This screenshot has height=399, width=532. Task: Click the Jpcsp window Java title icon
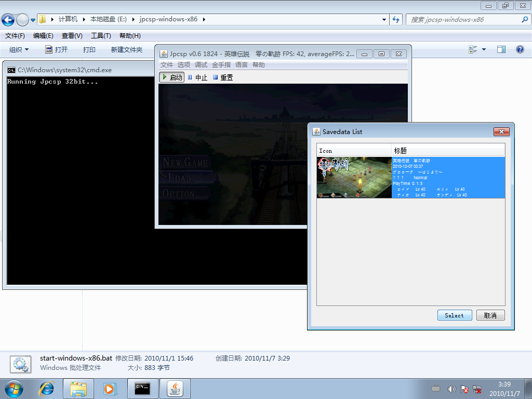(164, 54)
